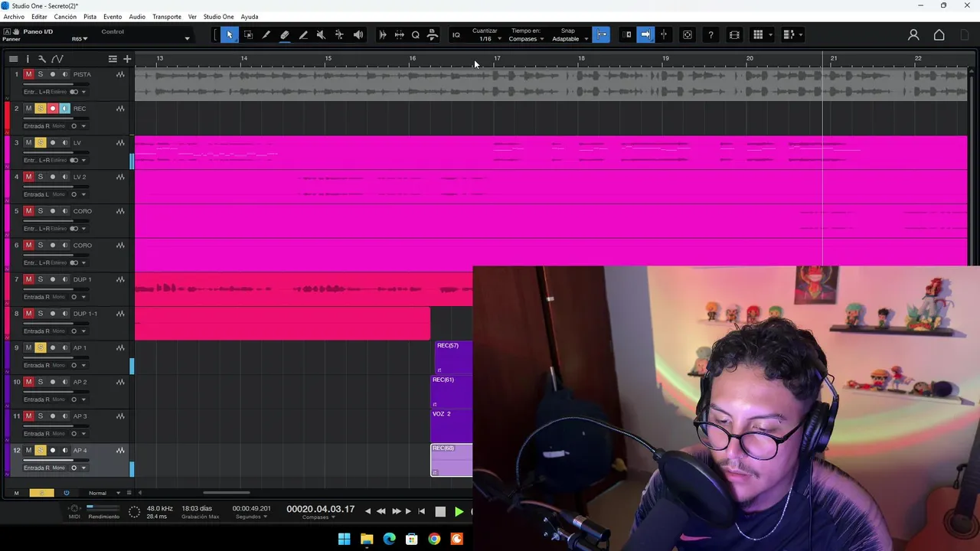Screen dimensions: 980x551
Task: Select the REC(68) clip on AP 4
Action: pyautogui.click(x=452, y=460)
